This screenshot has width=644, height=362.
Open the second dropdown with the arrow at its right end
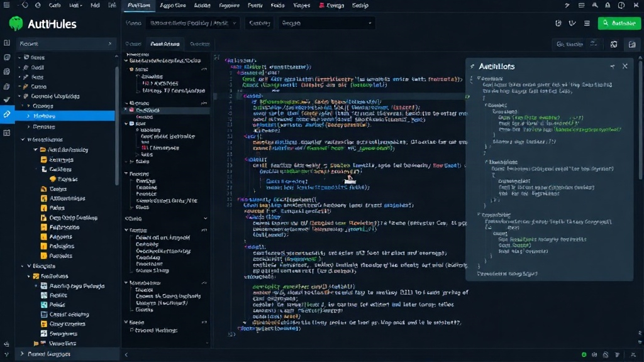click(x=326, y=23)
